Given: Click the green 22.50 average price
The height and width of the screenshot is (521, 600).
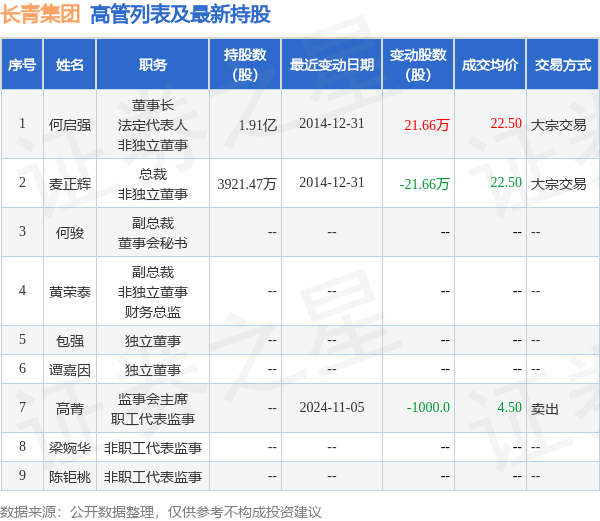Looking at the screenshot, I should pyautogui.click(x=506, y=182).
